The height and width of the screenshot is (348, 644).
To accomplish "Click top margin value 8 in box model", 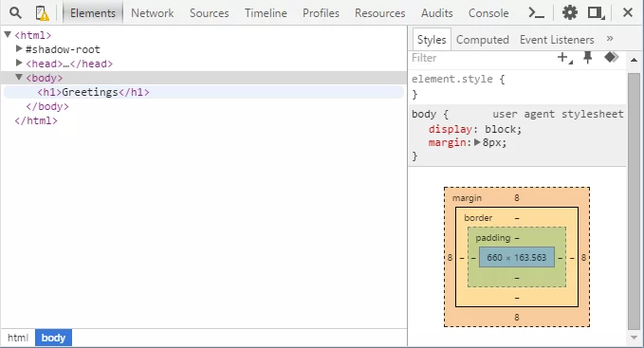I will 517,198.
